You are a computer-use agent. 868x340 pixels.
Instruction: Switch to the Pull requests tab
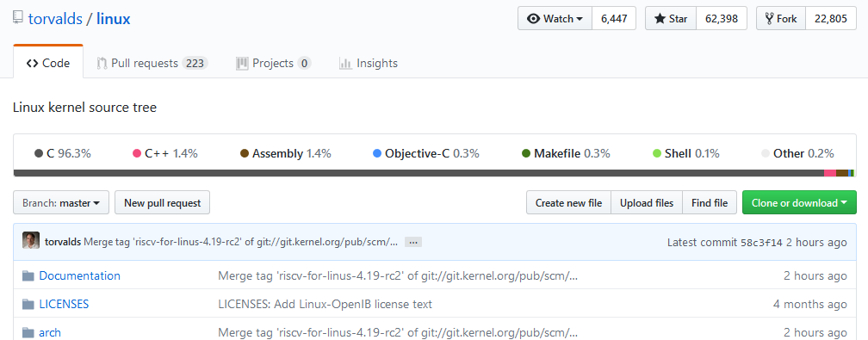[x=152, y=63]
